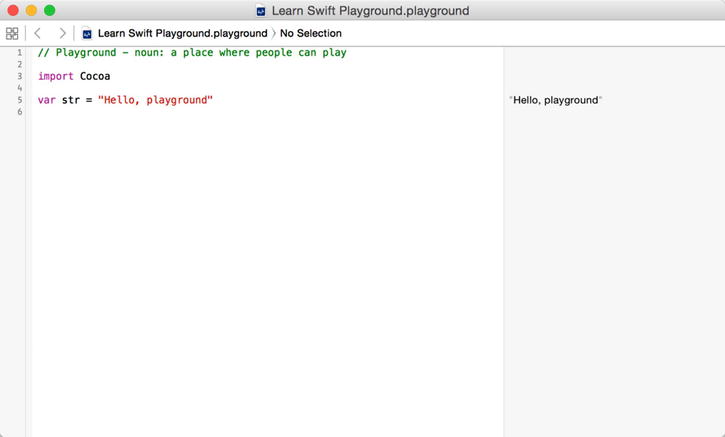This screenshot has width=725, height=437.
Task: Zoom the window with green button
Action: pos(49,10)
